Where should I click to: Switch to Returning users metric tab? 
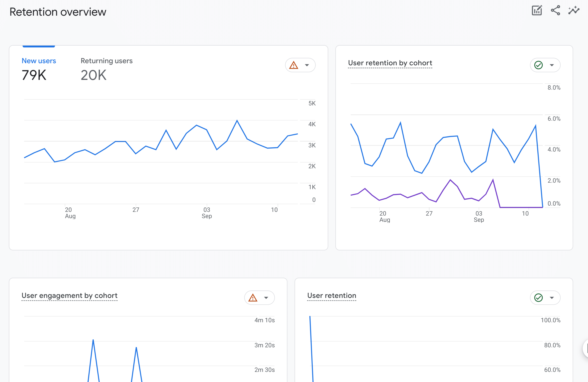[106, 61]
